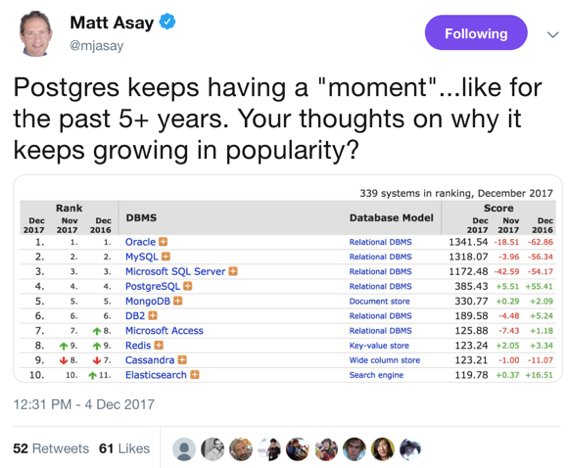Click the orange plus icon beside PostgreSQL
This screenshot has height=468, width=568.
tap(188, 286)
